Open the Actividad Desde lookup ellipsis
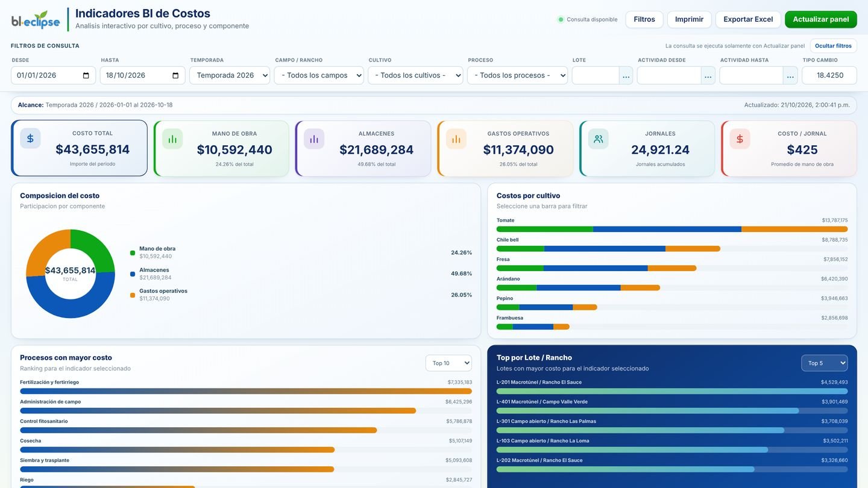Screen dimensions: 868x488 708,75
